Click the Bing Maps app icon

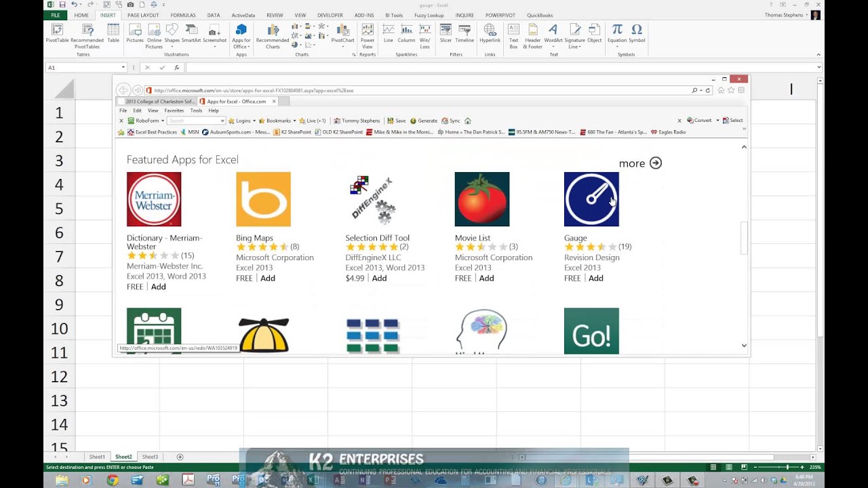[x=263, y=199]
